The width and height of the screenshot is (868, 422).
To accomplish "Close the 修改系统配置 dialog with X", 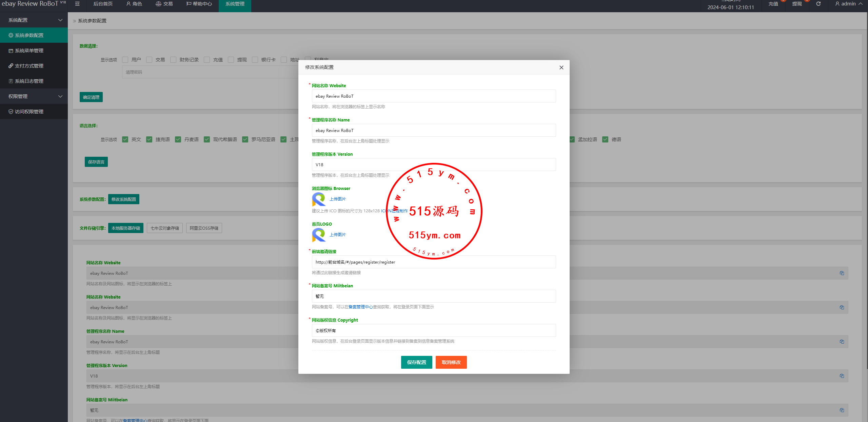I will coord(561,68).
